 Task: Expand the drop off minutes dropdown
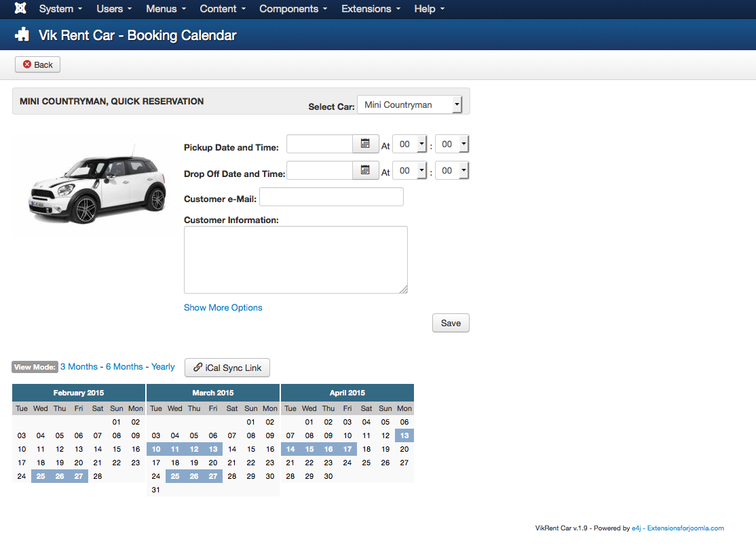(452, 171)
